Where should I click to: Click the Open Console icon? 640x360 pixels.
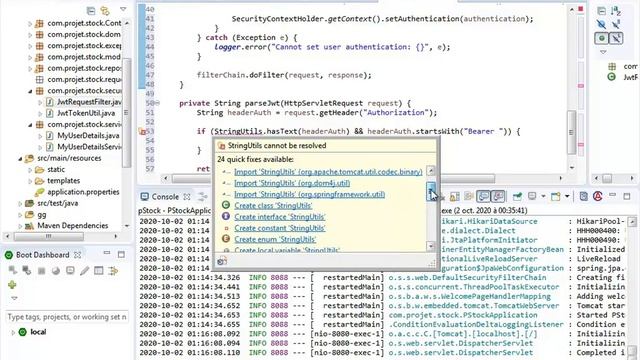point(556,197)
